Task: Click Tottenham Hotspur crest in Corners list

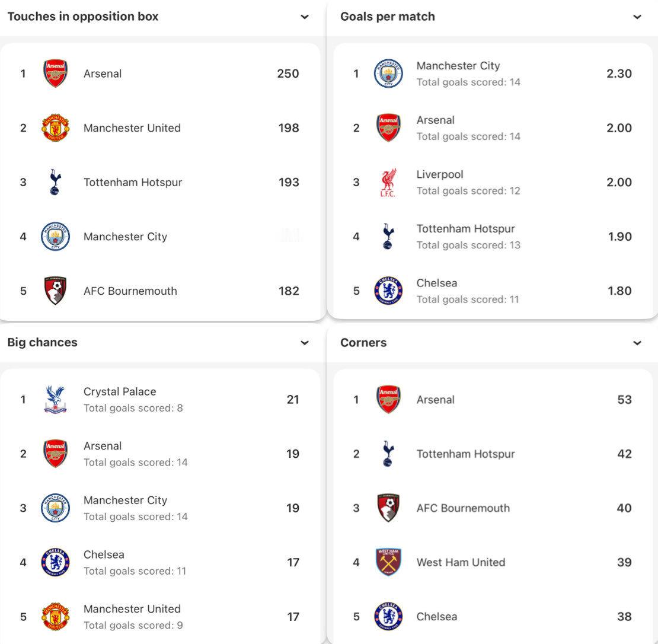Action: pyautogui.click(x=388, y=454)
